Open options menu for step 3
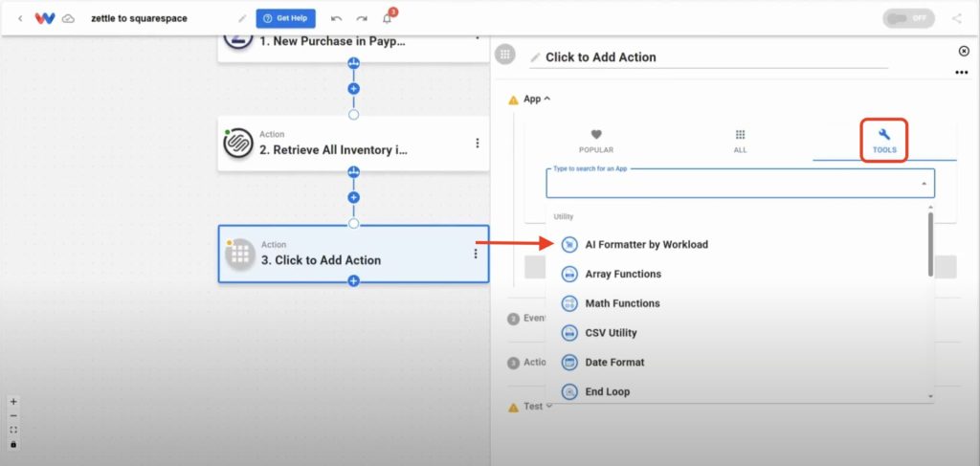 (x=476, y=254)
